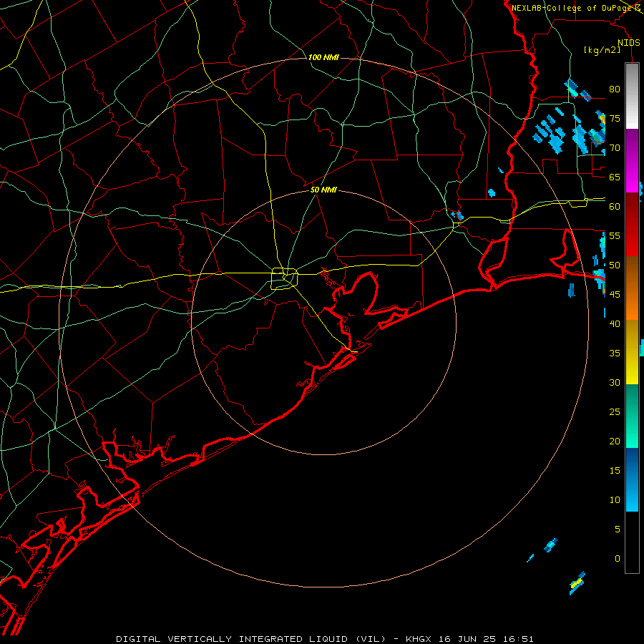Select the 50 value on the scale
Image resolution: width=644 pixels, height=644 pixels.
coord(615,265)
